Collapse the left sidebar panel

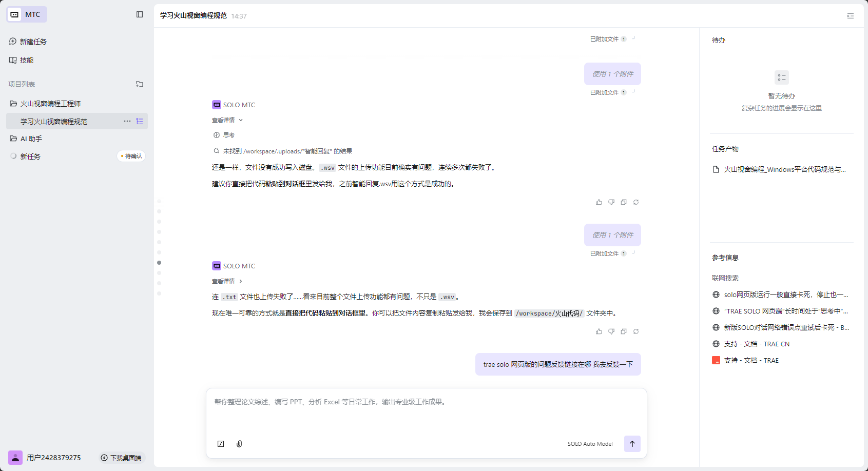point(140,14)
